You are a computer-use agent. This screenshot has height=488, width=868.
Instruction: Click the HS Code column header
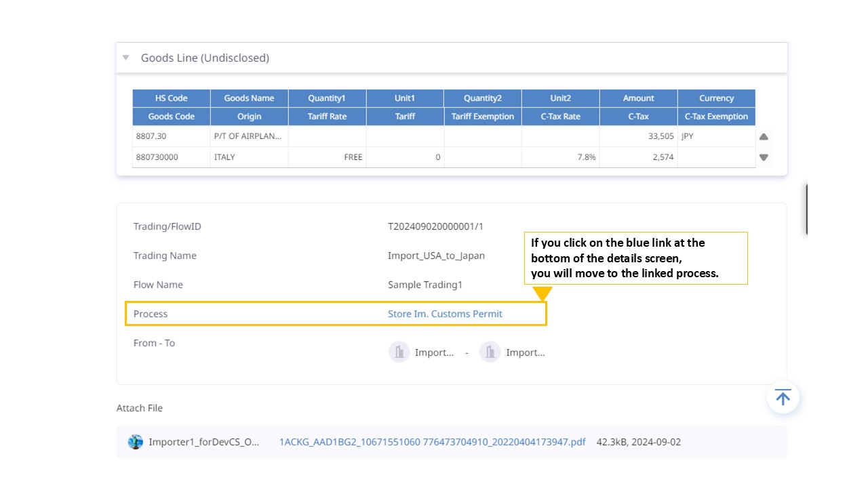point(172,98)
